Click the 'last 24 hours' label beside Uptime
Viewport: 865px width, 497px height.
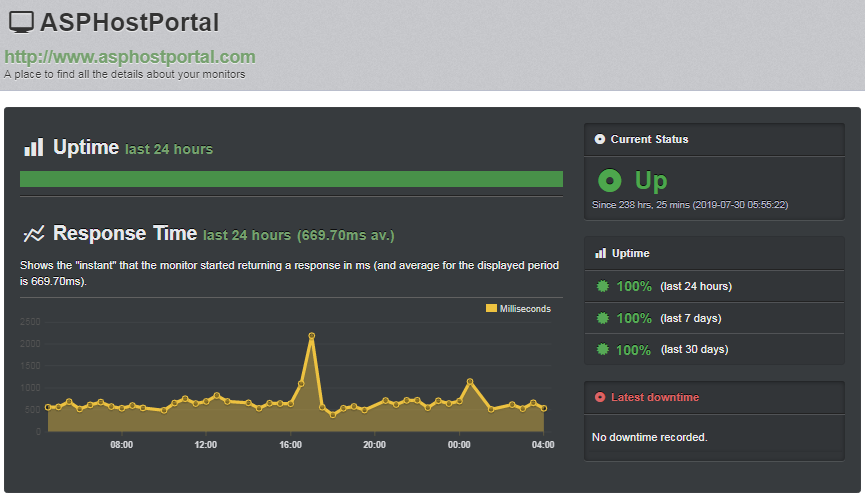click(x=169, y=149)
